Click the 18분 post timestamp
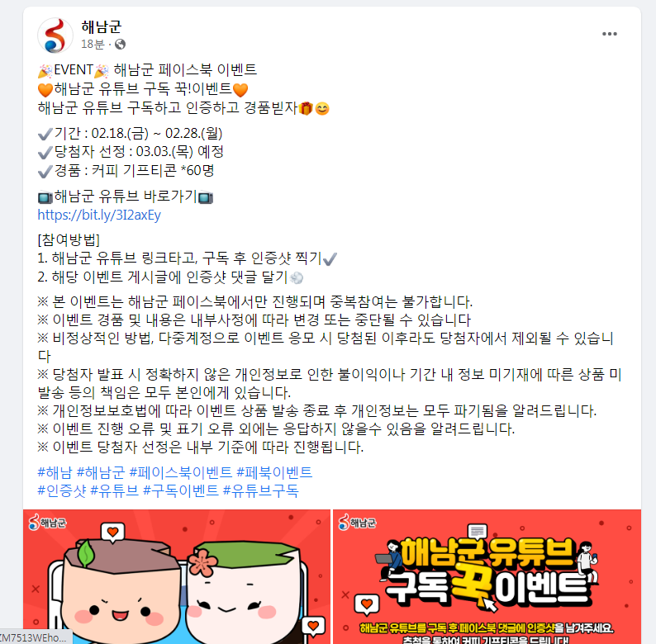 tap(93, 45)
